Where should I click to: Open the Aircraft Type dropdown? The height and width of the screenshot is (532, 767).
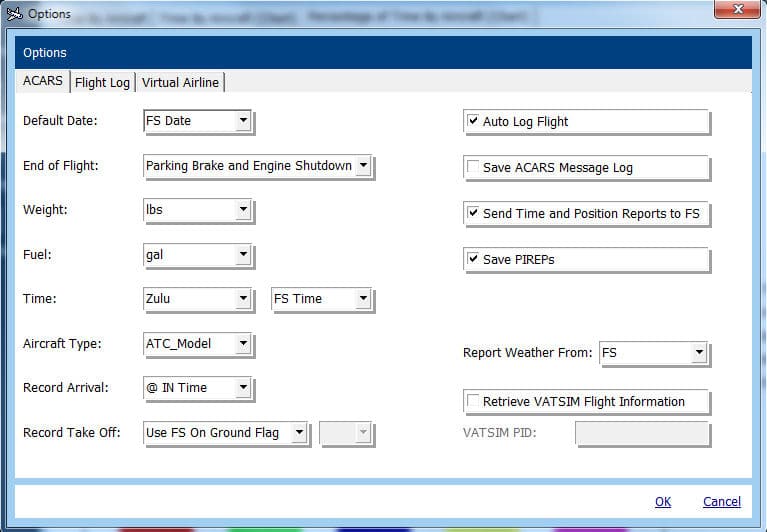pos(243,344)
